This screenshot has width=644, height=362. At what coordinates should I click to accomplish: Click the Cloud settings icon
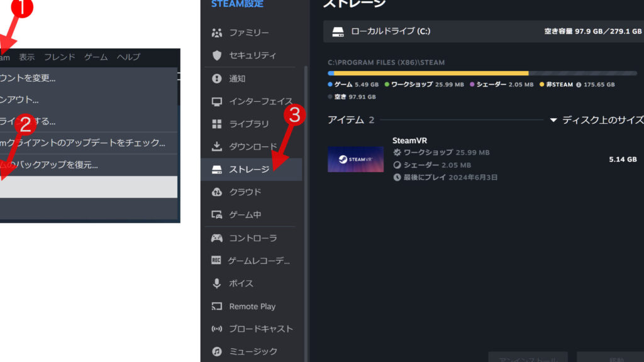(217, 192)
